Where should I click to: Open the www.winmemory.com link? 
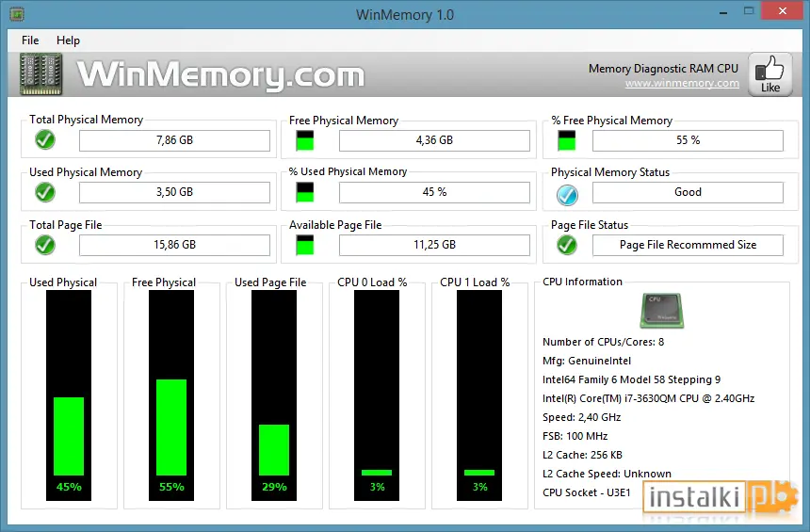tap(682, 83)
